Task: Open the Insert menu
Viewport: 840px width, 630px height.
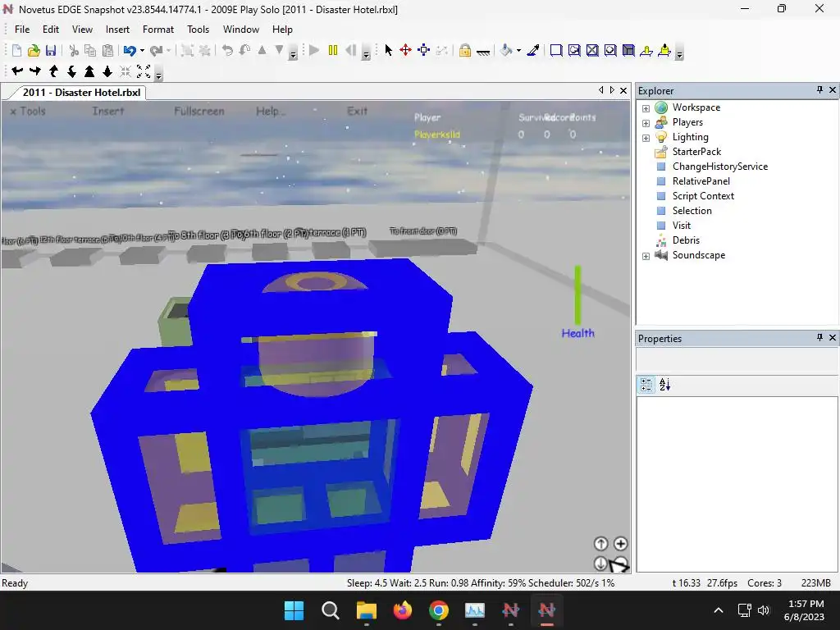Action: 117,30
